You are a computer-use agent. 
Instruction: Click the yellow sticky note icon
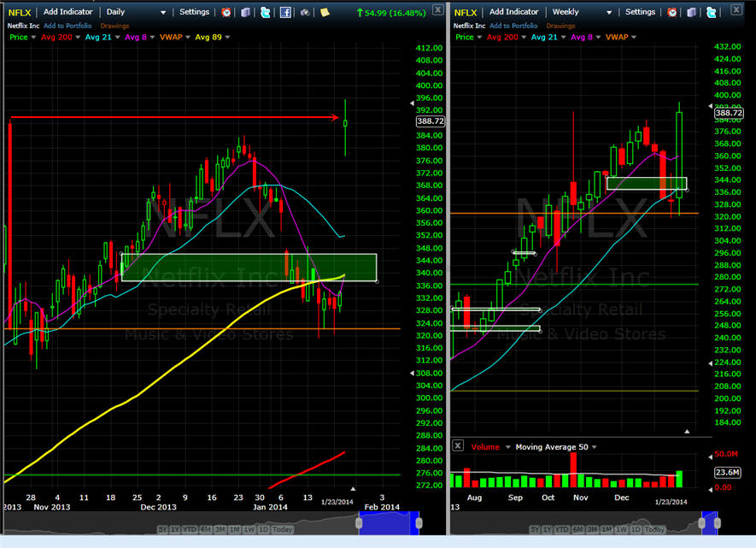tap(325, 12)
